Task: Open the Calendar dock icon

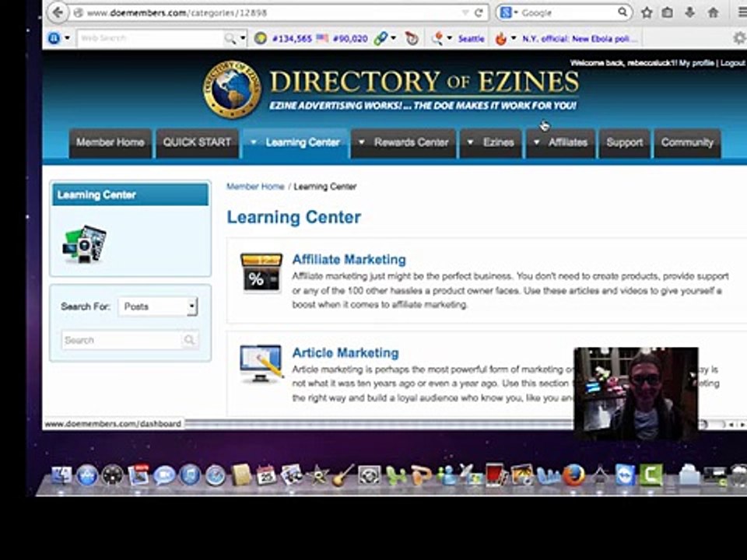Action: click(x=266, y=475)
